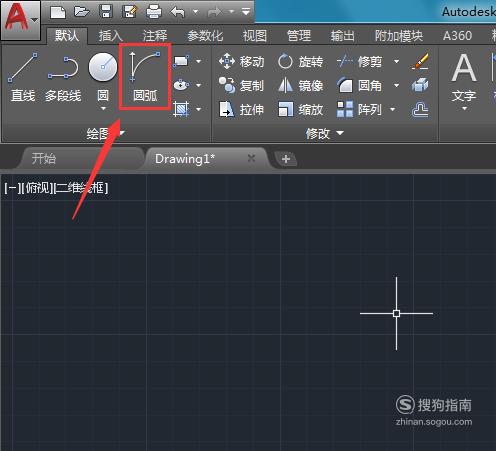Select the 圆弧 arc tool
Image resolution: width=496 pixels, height=451 pixels.
point(145,77)
